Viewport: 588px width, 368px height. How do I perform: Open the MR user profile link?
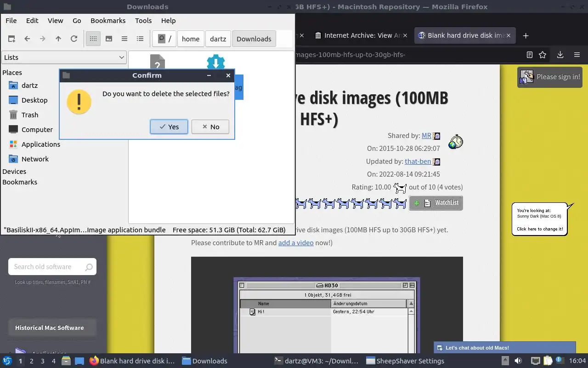click(x=426, y=136)
